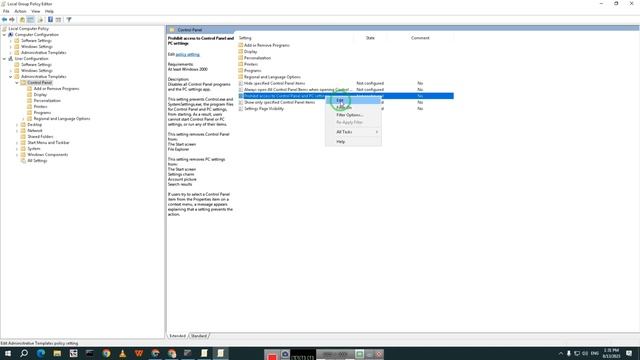Expand the Windows Components folder in tree
The height and width of the screenshot is (360, 640).
17,155
